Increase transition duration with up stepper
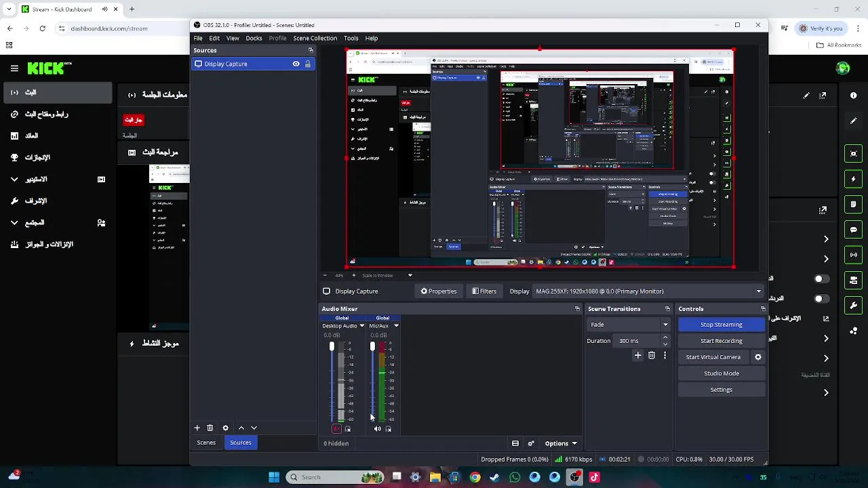This screenshot has width=868, height=488. pos(665,338)
